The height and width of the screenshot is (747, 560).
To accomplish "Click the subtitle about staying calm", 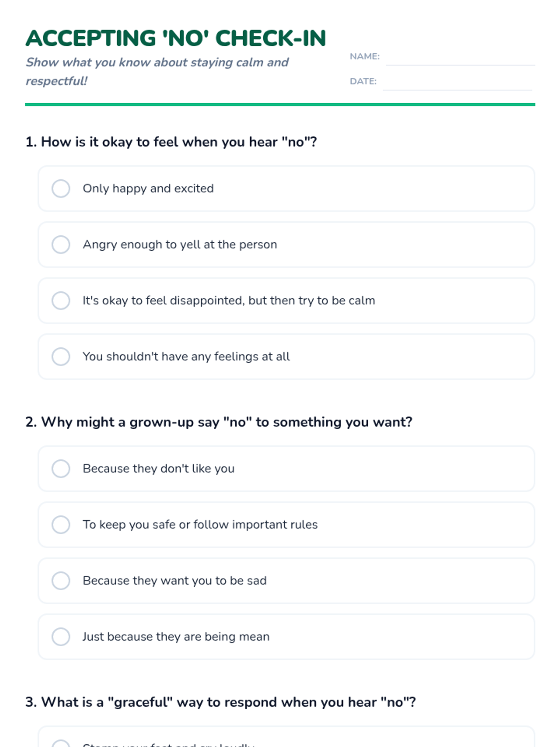I will point(157,71).
